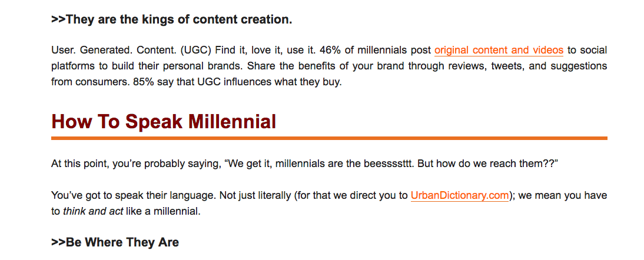Image resolution: width=644 pixels, height=260 pixels.
Task: Click the "46%" statistic
Action: 308,50
